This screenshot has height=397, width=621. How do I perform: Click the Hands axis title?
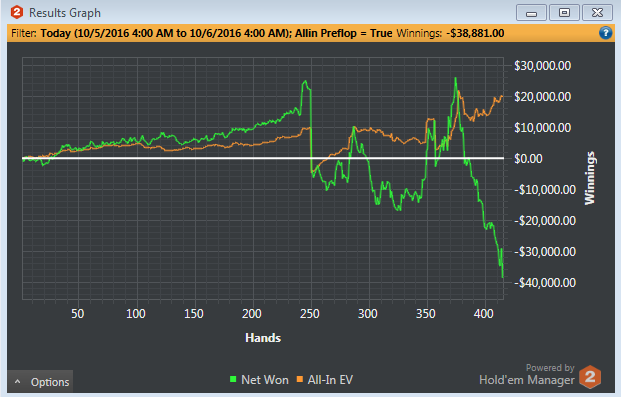pos(263,338)
